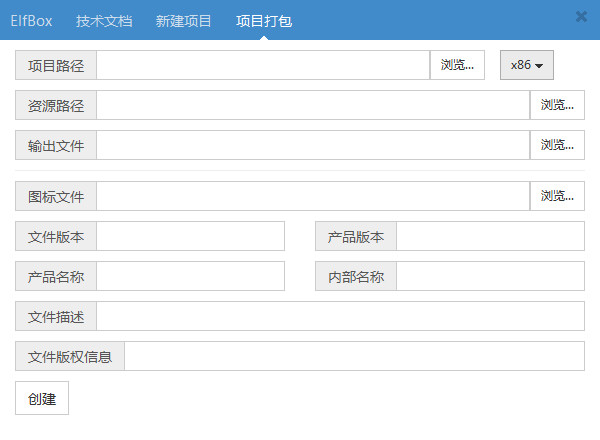This screenshot has width=600, height=440.
Task: Focus the 文件版权信息 input box
Action: 354,356
